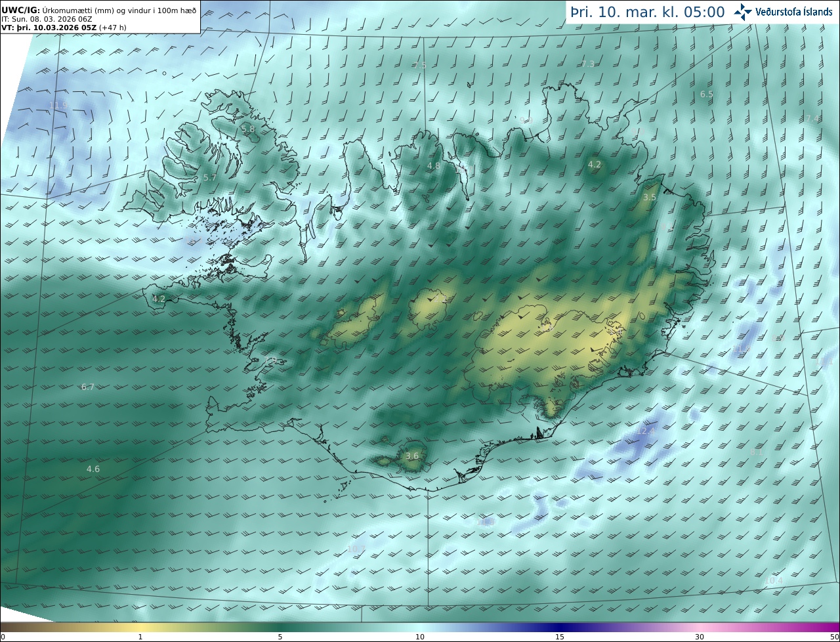The width and height of the screenshot is (840, 642).
Task: Click the Veðurstofa Íslands name text
Action: [x=794, y=12]
